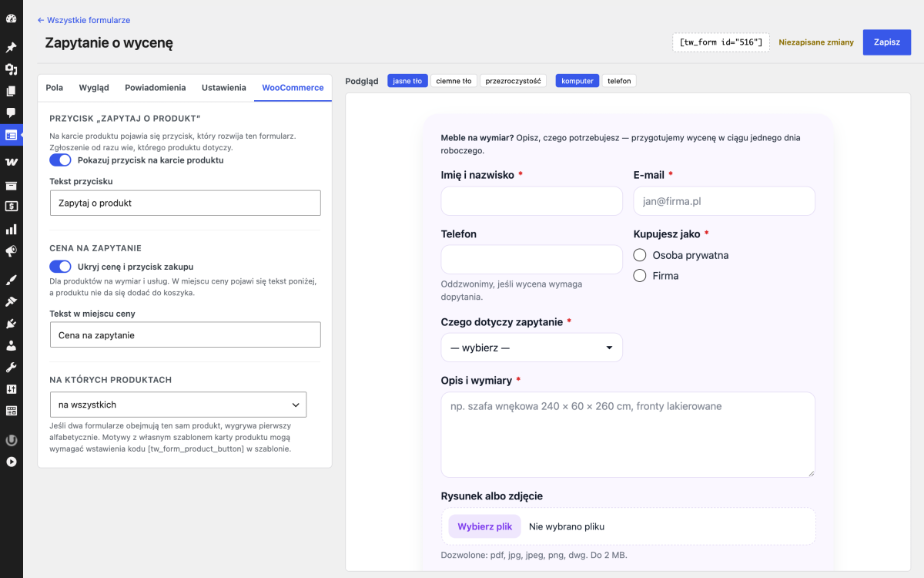Click the E-mail field in preview
Image resolution: width=924 pixels, height=578 pixels.
pos(725,201)
